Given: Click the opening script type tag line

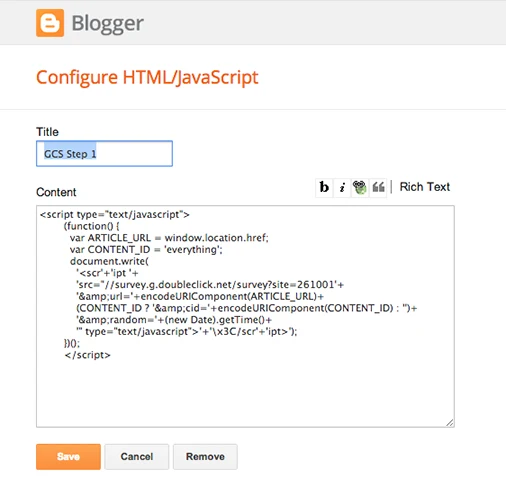Looking at the screenshot, I should click(115, 214).
